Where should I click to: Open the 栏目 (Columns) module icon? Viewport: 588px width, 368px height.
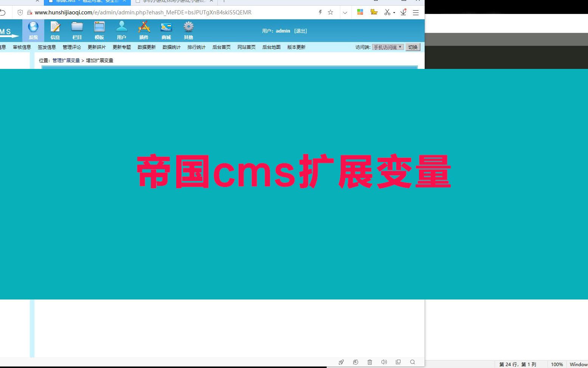77,30
